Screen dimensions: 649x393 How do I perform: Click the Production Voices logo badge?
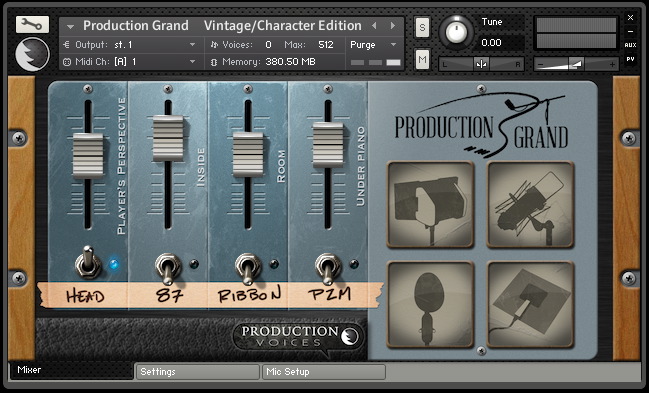click(x=298, y=336)
